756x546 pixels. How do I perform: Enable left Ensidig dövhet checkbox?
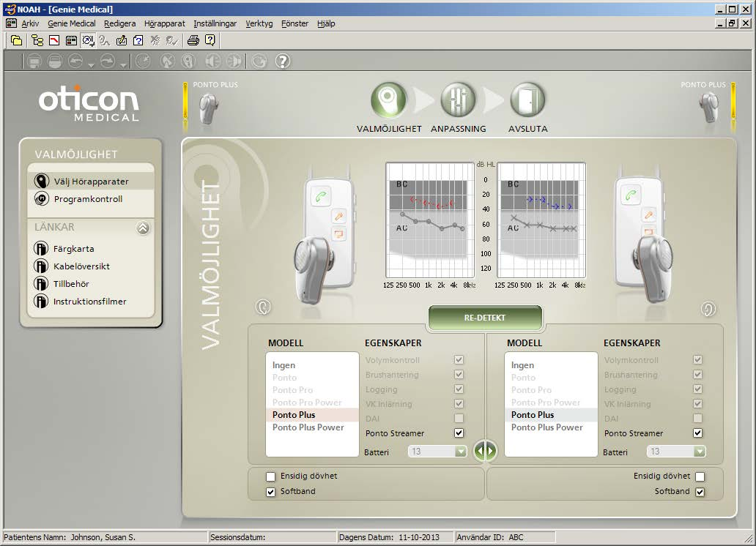point(270,476)
